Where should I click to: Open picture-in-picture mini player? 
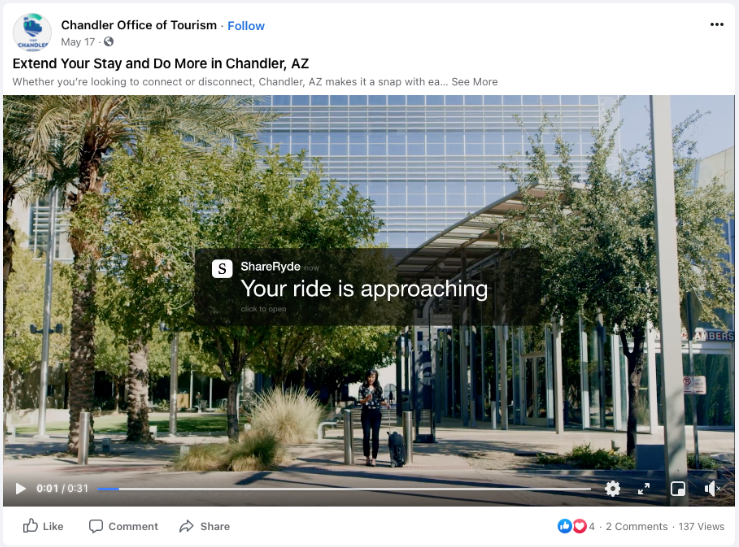(678, 489)
